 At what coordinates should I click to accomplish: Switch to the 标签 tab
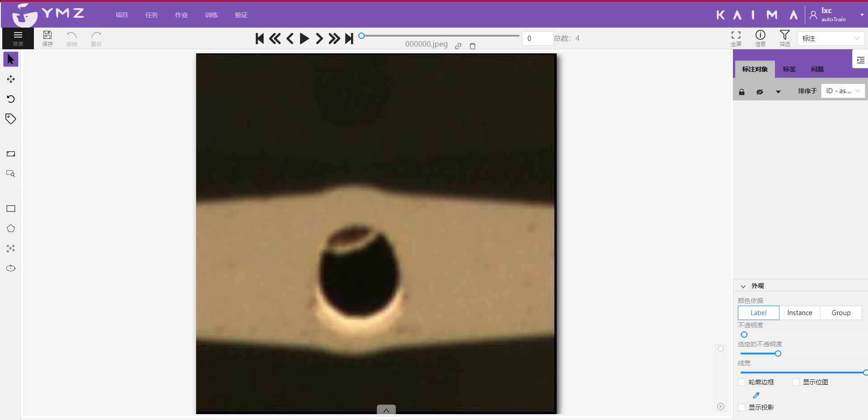tap(789, 69)
